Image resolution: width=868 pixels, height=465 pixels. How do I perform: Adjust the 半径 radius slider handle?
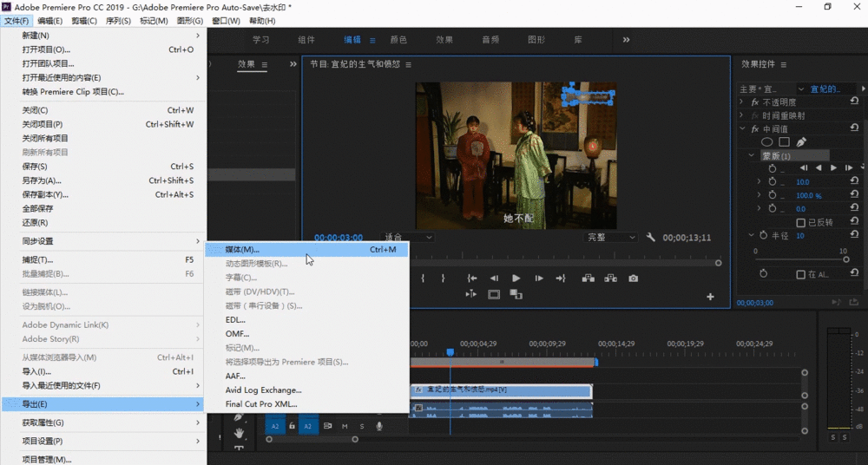click(845, 259)
